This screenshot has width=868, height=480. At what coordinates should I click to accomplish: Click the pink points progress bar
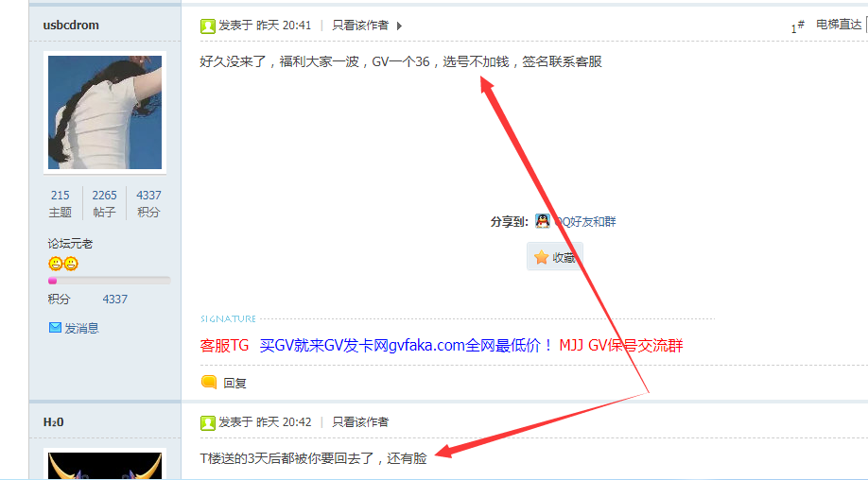click(x=109, y=281)
